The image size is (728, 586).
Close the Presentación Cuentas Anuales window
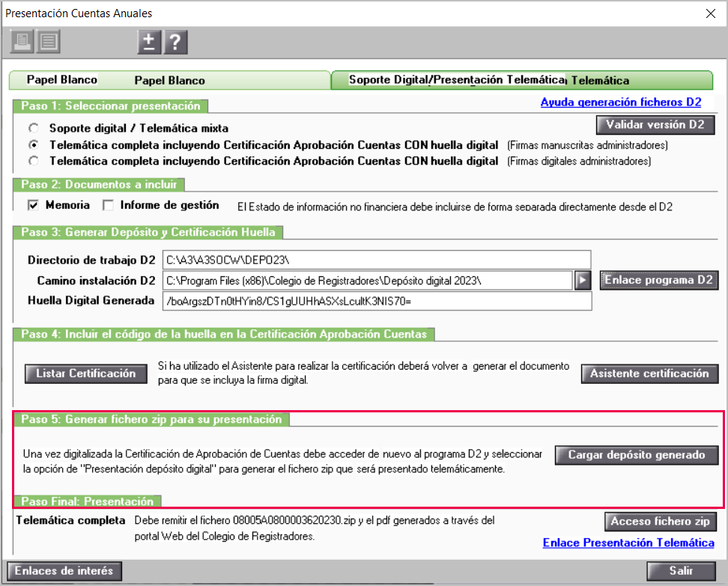tap(710, 13)
